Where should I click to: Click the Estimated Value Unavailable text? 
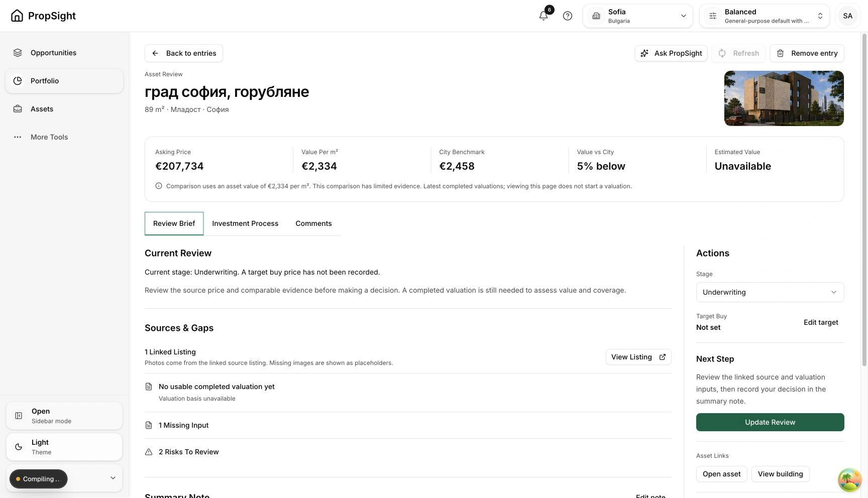[742, 166]
